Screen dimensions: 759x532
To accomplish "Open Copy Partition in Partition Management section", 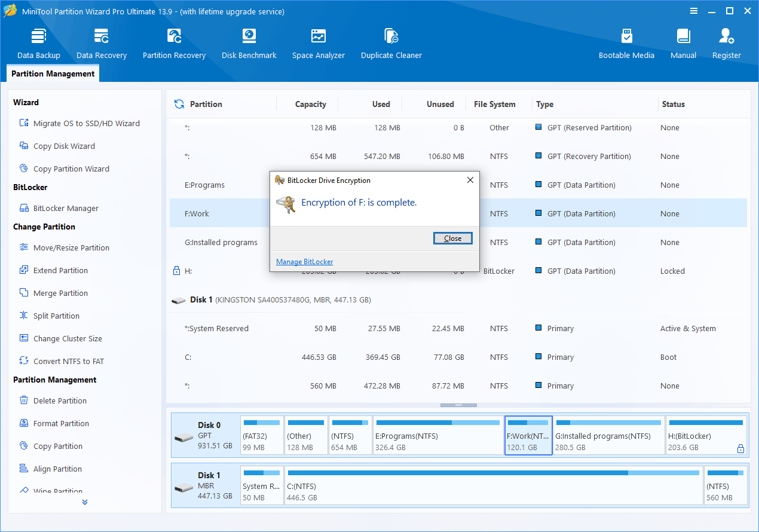I will tap(58, 446).
